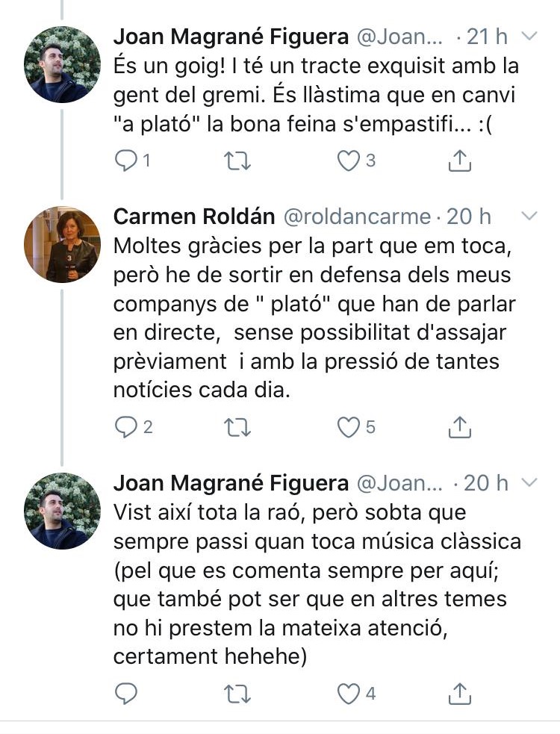
Task: Retweet Joan's first tweet "És un goig!"
Action: coord(237,160)
